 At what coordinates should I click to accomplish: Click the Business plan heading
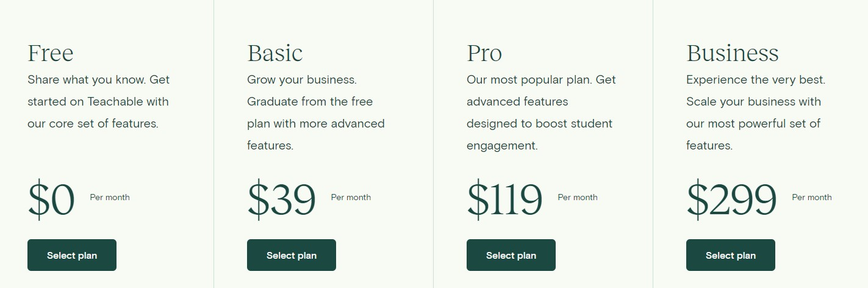tap(733, 53)
